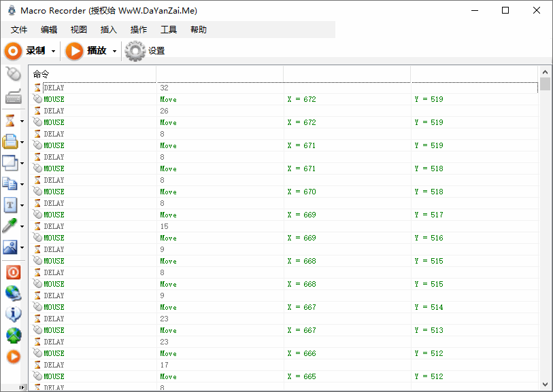The height and width of the screenshot is (392, 553).
Task: Open the 文件 menu
Action: [x=19, y=30]
